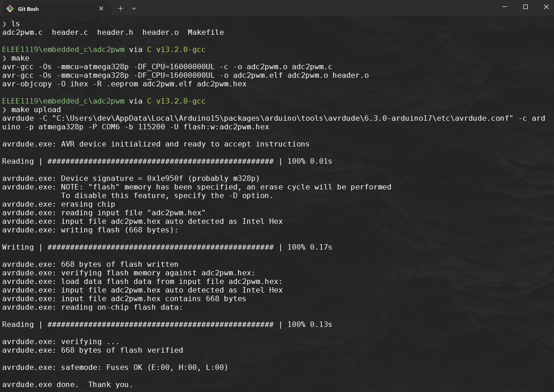The image size is (554, 392).
Task: Click the 'make upload' command line
Action: [x=36, y=110]
